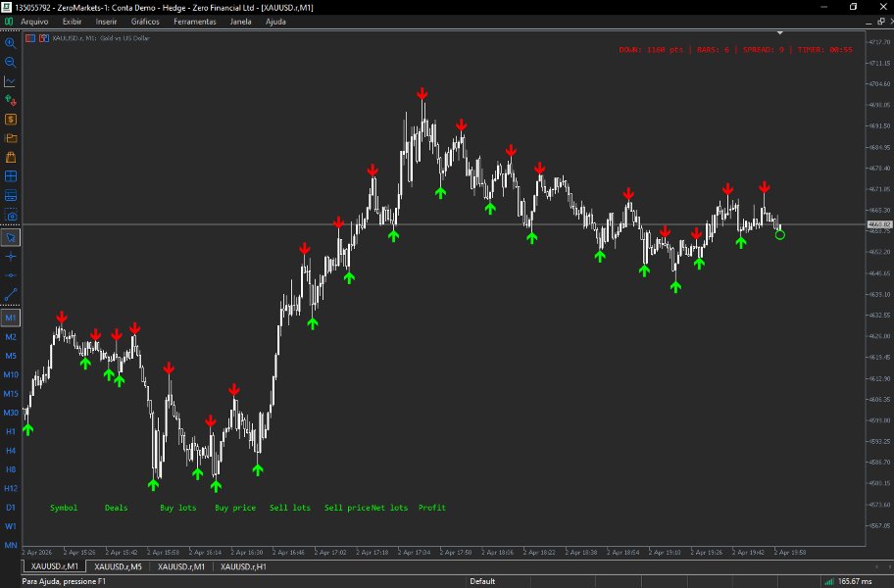Click the green circle marker on the chart
Screen dimensions: 894x588
point(779,235)
